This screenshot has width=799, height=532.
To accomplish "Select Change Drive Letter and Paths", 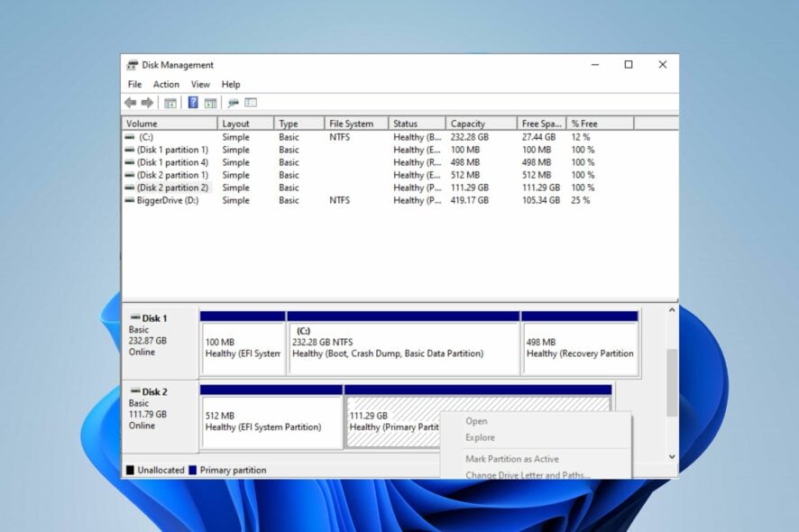I will point(519,475).
